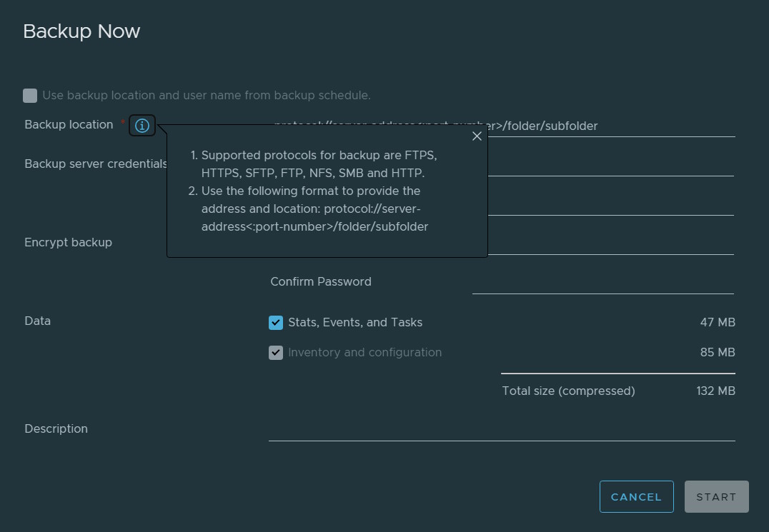Toggle Inventory and configuration checkbox
Image resolution: width=769 pixels, height=532 pixels.
pyautogui.click(x=276, y=353)
